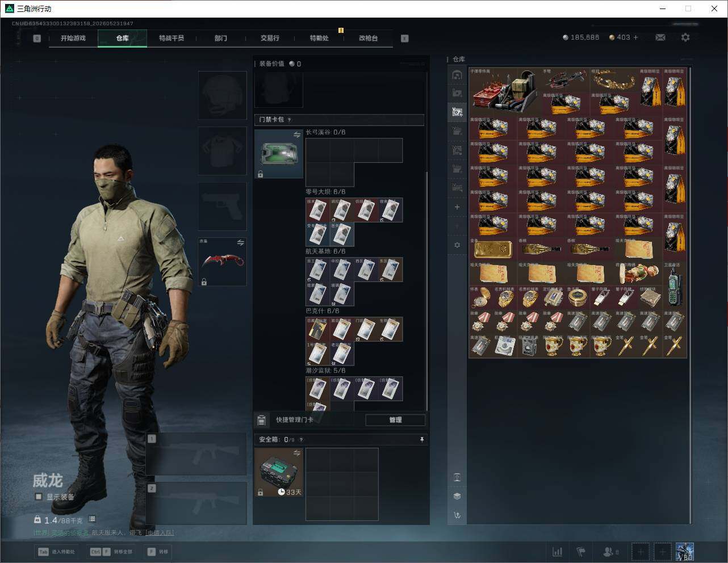Viewport: 728px width, 563px height.
Task: Click swap icon on keycard case
Action: coord(297,135)
